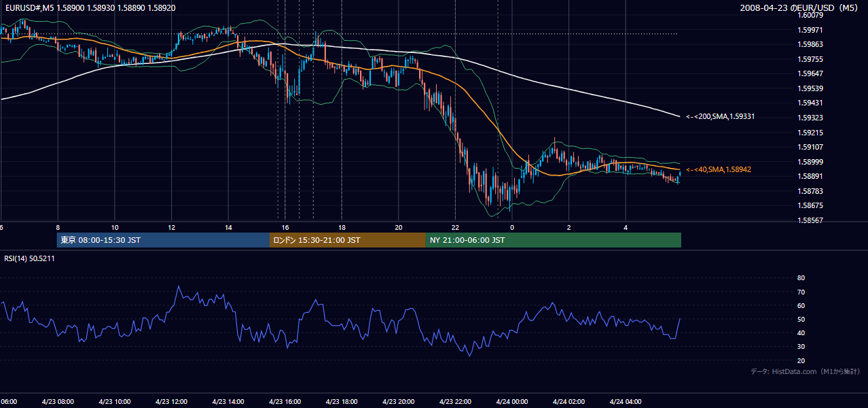Click the 4/24 00:00 time label
The image size is (868, 408).
coord(512,402)
